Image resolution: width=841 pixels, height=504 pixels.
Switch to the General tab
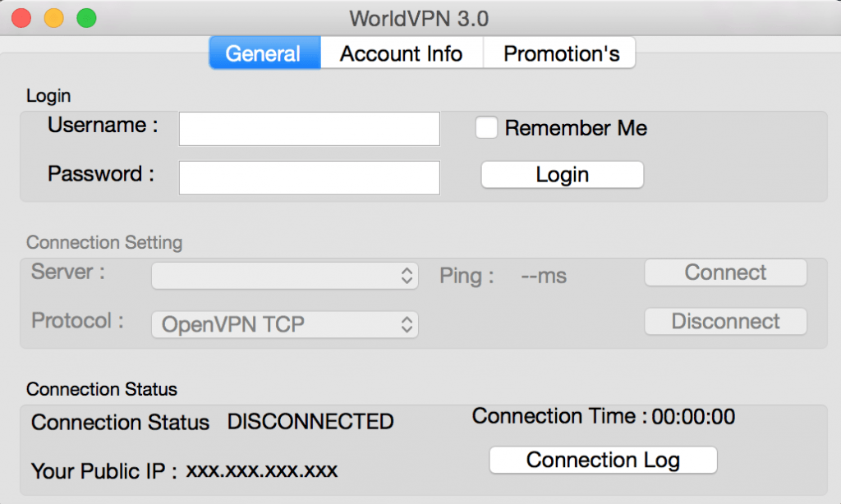point(265,53)
